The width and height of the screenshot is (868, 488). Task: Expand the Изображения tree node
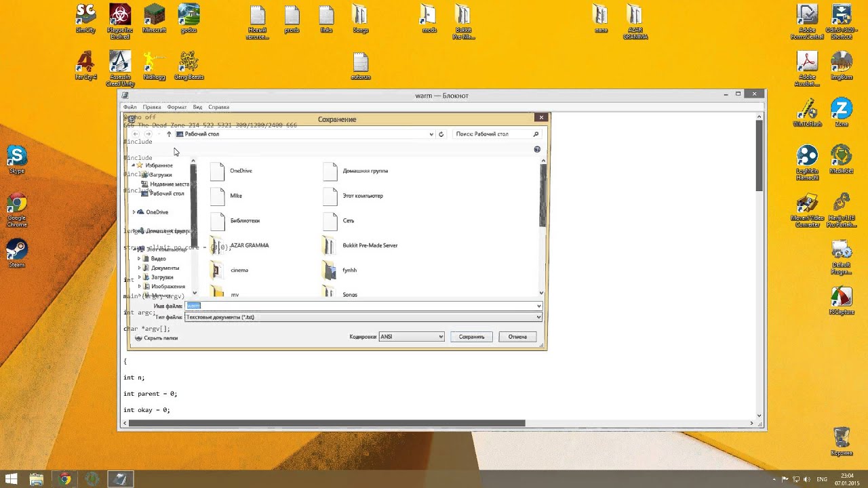pos(139,287)
